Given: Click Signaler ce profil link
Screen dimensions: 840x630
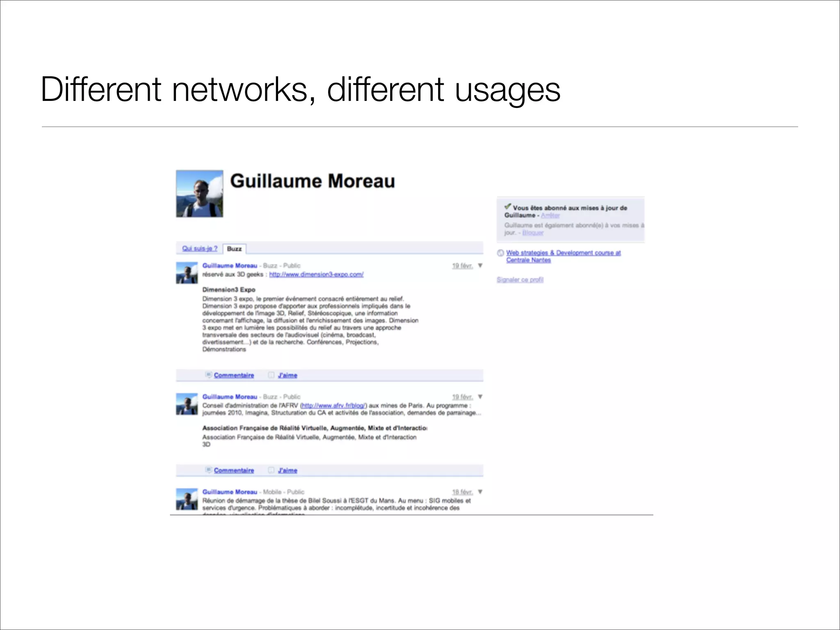Looking at the screenshot, I should (520, 280).
